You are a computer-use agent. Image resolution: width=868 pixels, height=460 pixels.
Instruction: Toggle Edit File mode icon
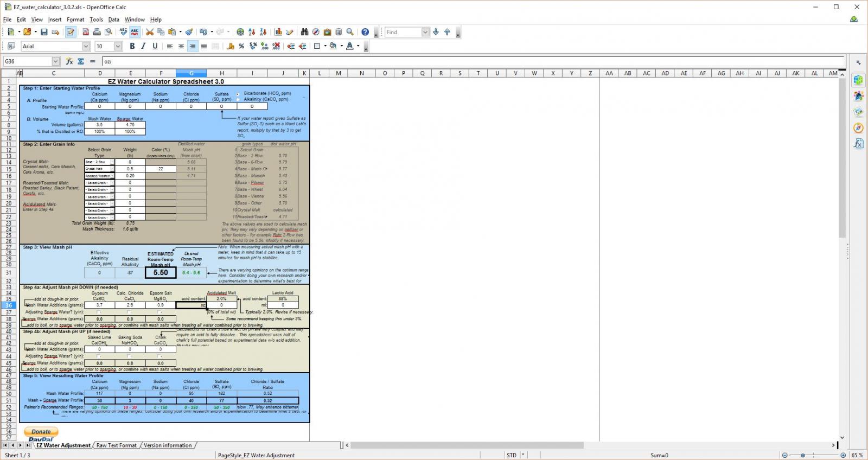pyautogui.click(x=71, y=33)
